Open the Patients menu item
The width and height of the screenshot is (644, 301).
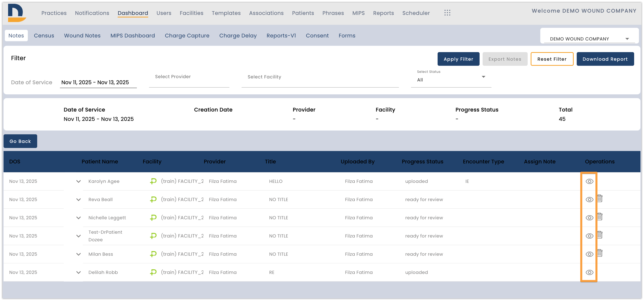(x=303, y=13)
